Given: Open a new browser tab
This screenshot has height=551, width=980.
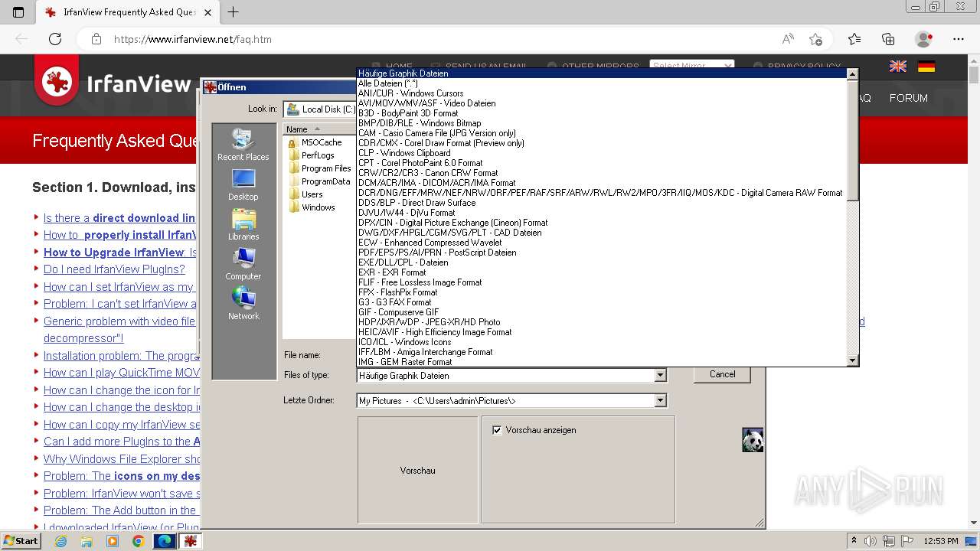Looking at the screenshot, I should (234, 12).
